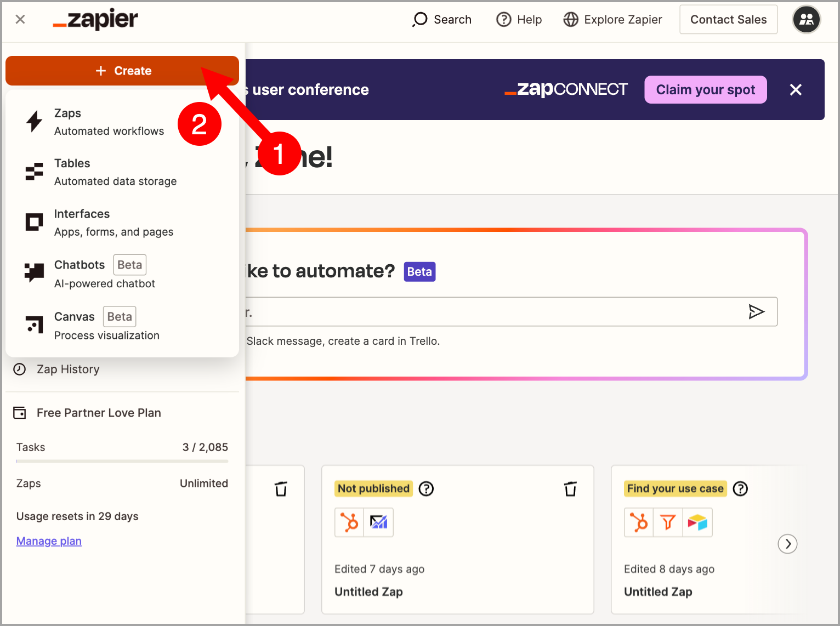Screen dimensions: 840x626
Task: Open Untitled Zap edited 7 days ago
Action: point(368,592)
